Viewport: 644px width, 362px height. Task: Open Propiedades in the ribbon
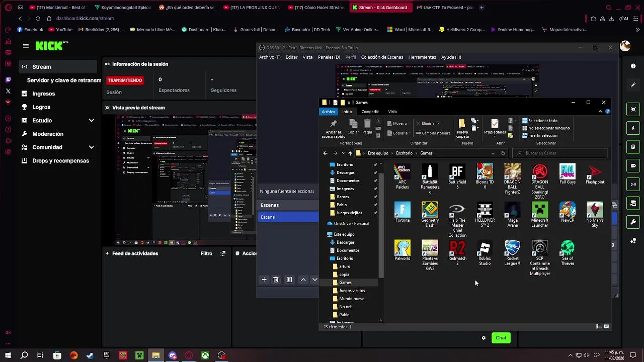(x=495, y=127)
